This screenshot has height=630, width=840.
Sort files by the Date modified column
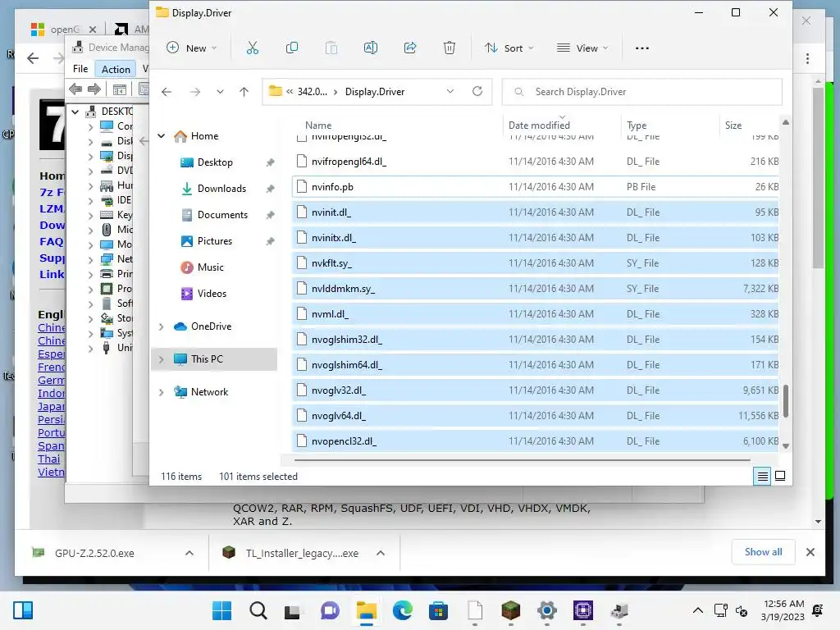point(539,126)
